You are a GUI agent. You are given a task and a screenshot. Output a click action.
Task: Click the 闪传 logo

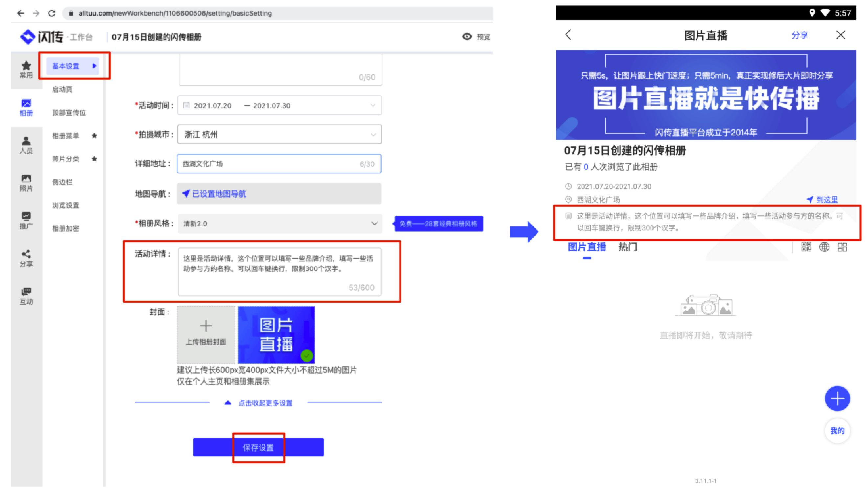click(42, 37)
